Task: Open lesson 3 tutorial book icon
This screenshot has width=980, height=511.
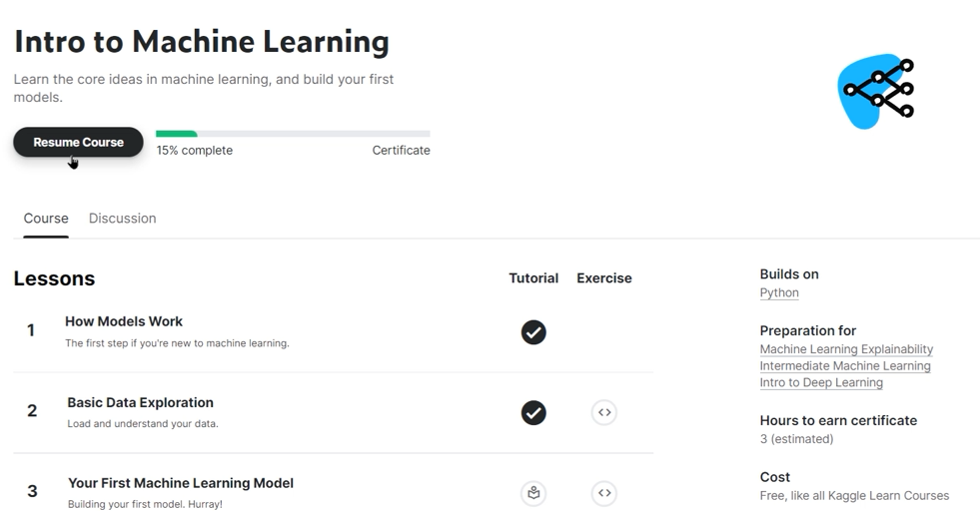Action: 533,493
